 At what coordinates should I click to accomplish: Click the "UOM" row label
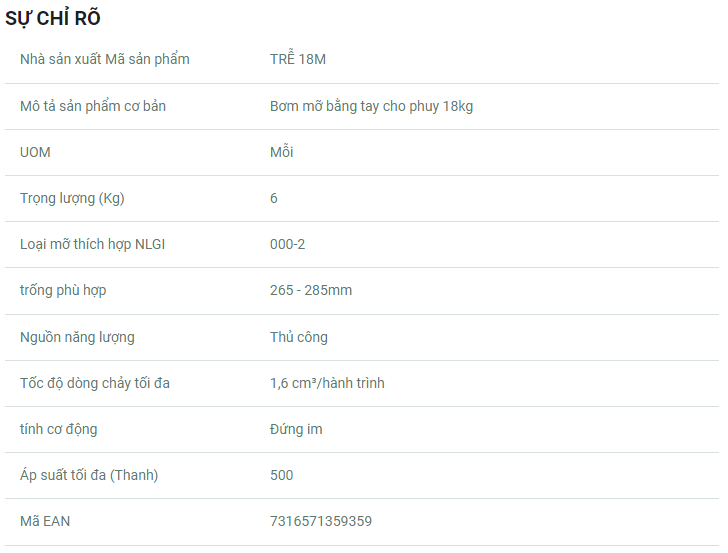point(35,152)
